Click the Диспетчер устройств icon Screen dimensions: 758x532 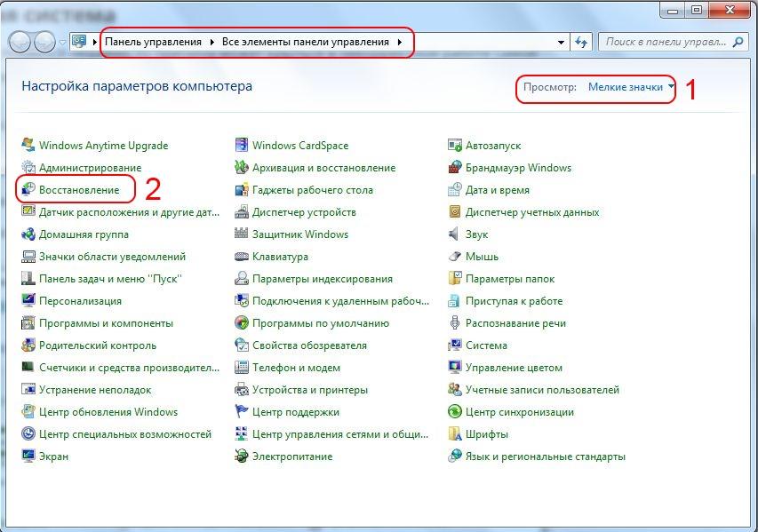tap(241, 211)
